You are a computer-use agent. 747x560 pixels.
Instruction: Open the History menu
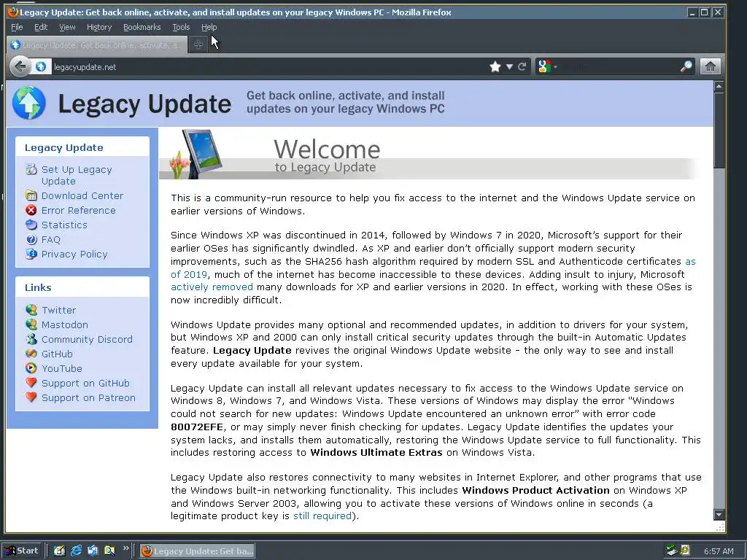[99, 27]
